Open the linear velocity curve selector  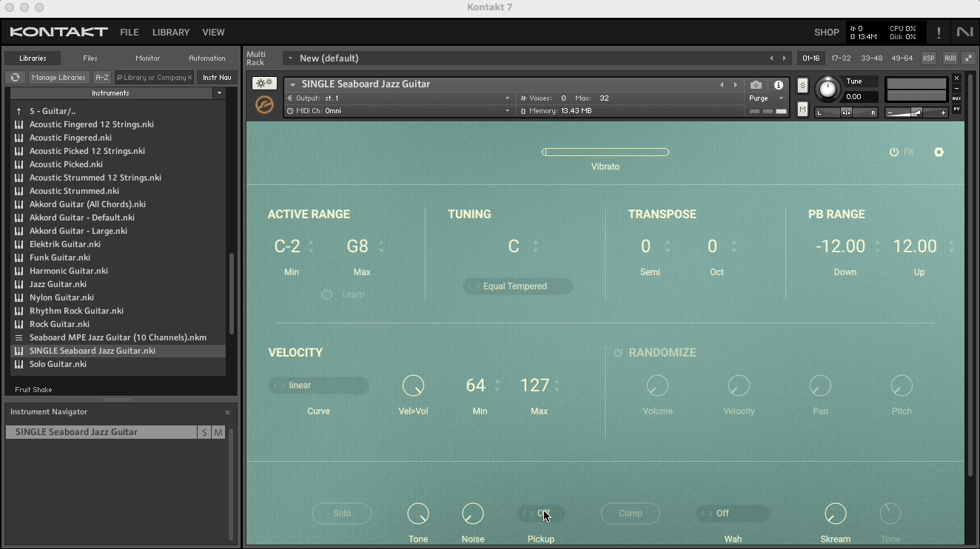[318, 385]
